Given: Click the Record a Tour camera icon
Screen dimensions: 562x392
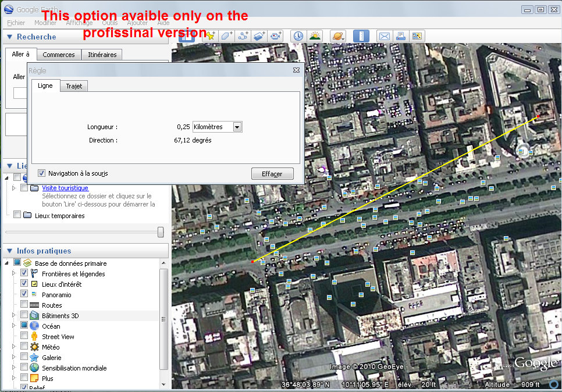Looking at the screenshot, I should click(x=275, y=36).
